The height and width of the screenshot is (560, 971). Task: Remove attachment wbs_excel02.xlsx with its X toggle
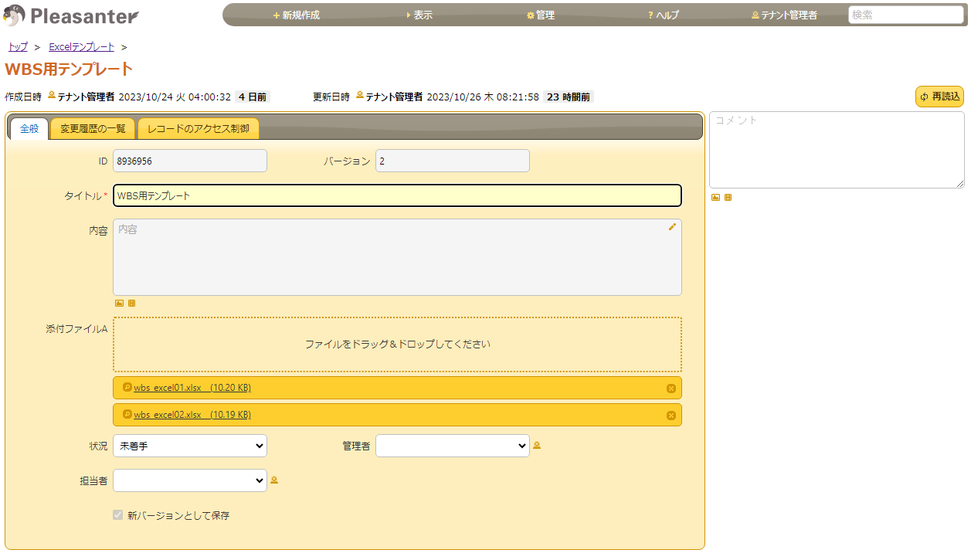[671, 415]
